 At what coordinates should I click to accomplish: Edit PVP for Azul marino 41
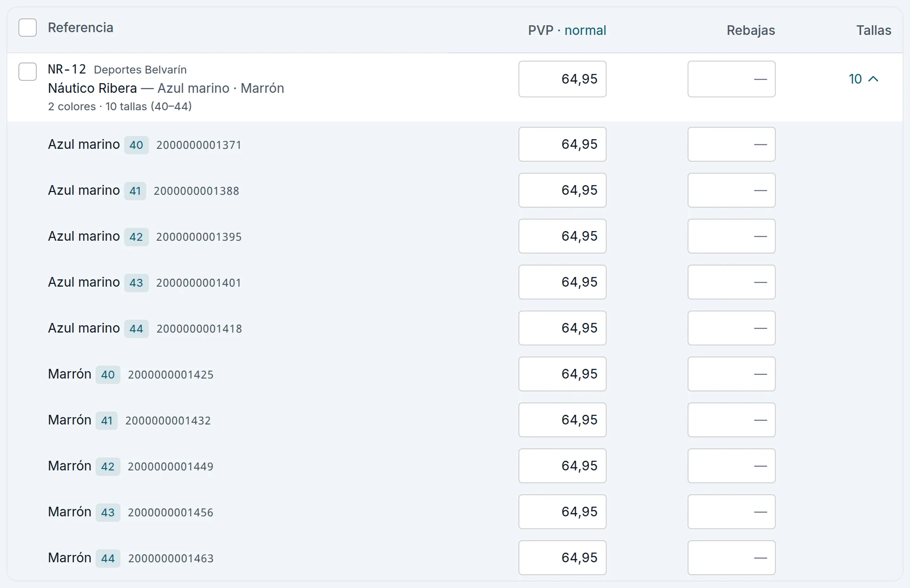[563, 190]
